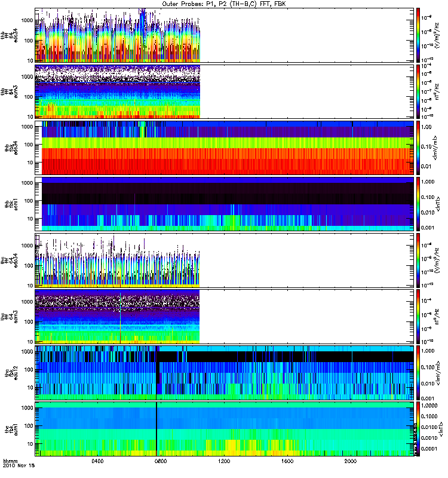
Task: Click the thc fbk scm1 spectrogram panel
Action: (225, 430)
